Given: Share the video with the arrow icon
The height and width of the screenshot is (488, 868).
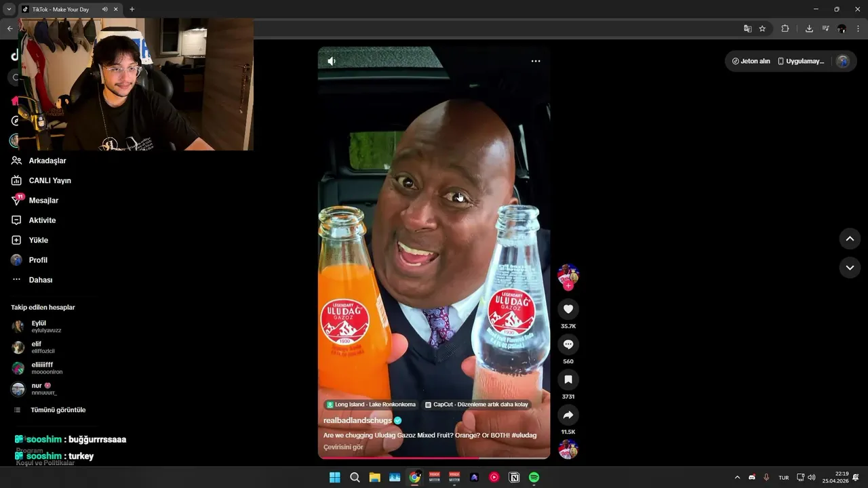Looking at the screenshot, I should (x=568, y=415).
